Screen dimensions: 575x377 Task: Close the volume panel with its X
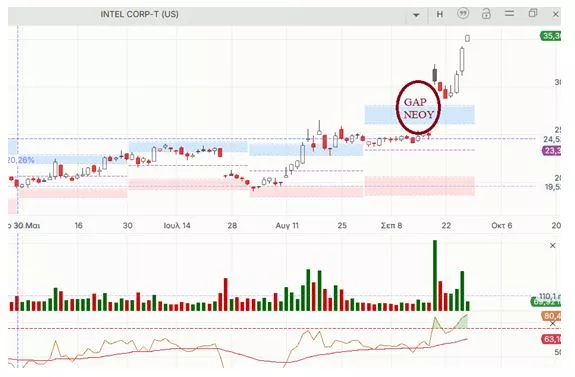coord(553,245)
